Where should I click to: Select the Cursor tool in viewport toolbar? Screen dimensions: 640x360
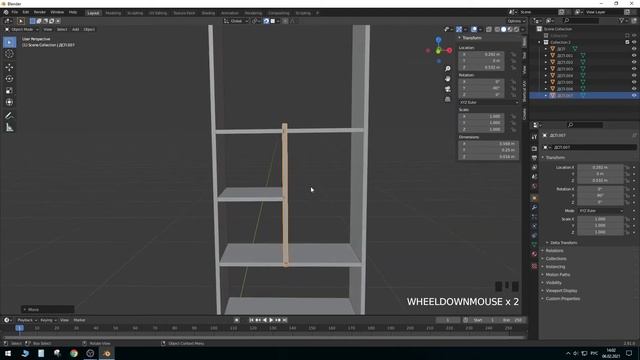pos(9,54)
